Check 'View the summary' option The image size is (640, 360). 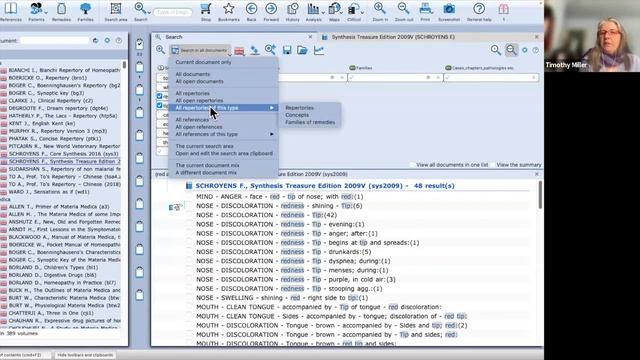click(x=493, y=165)
